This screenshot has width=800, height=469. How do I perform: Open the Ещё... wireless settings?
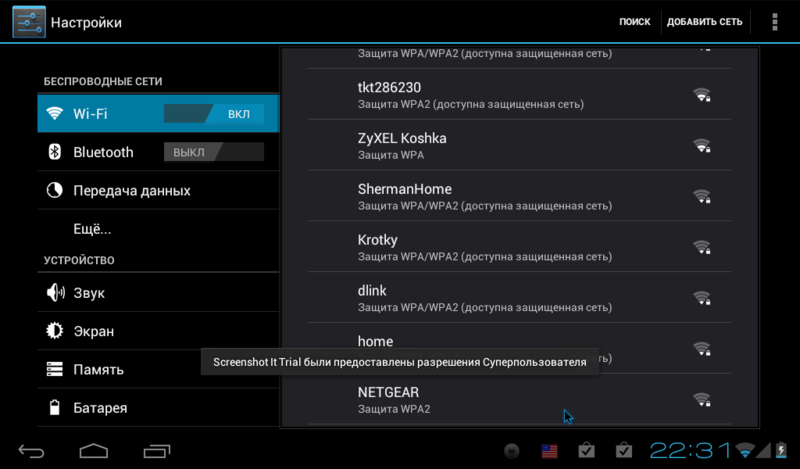158,229
